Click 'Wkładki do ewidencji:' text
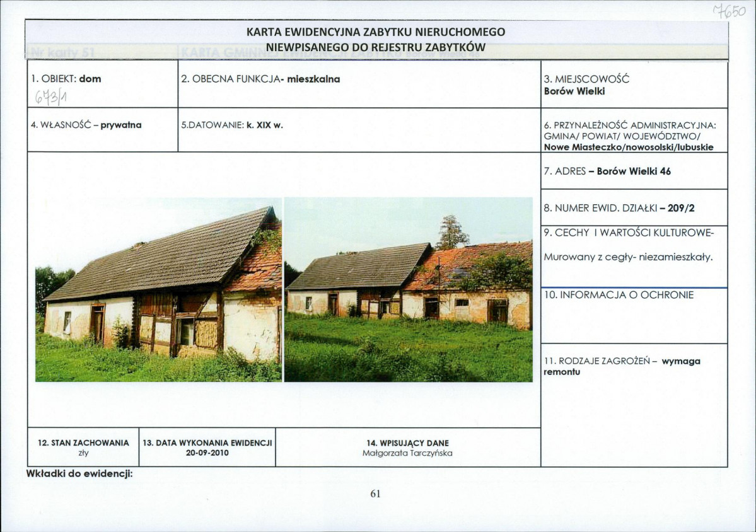The image size is (756, 532). click(79, 473)
